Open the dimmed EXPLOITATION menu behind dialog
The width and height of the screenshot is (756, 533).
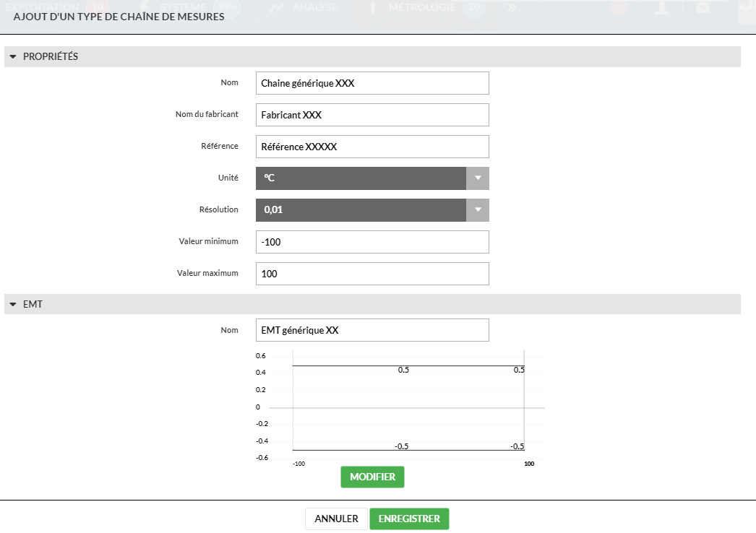42,7
